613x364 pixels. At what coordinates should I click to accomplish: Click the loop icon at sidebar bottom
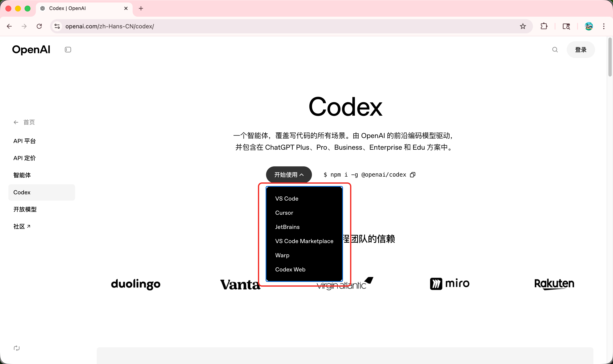click(x=17, y=348)
